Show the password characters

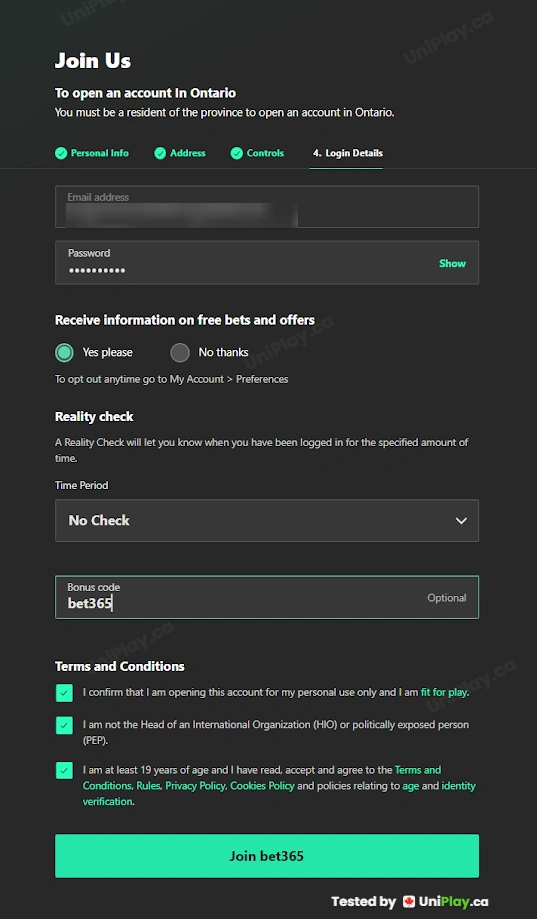[453, 263]
